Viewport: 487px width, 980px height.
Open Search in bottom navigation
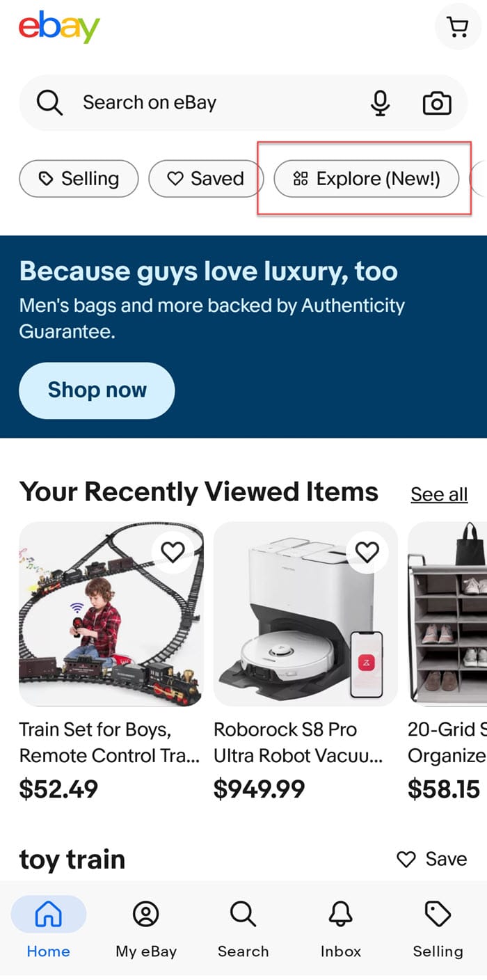click(x=243, y=929)
